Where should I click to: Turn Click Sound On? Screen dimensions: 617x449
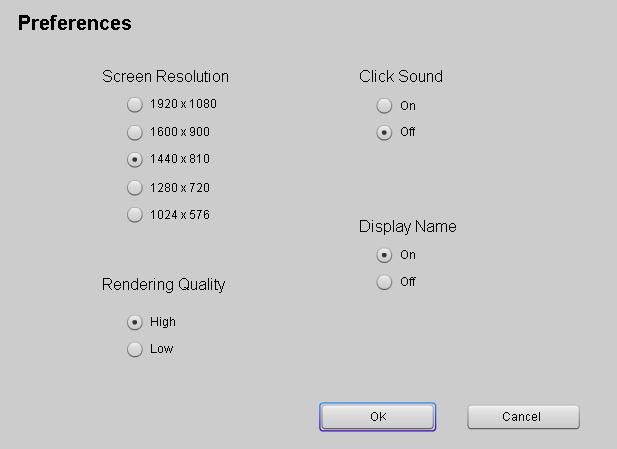pyautogui.click(x=384, y=105)
